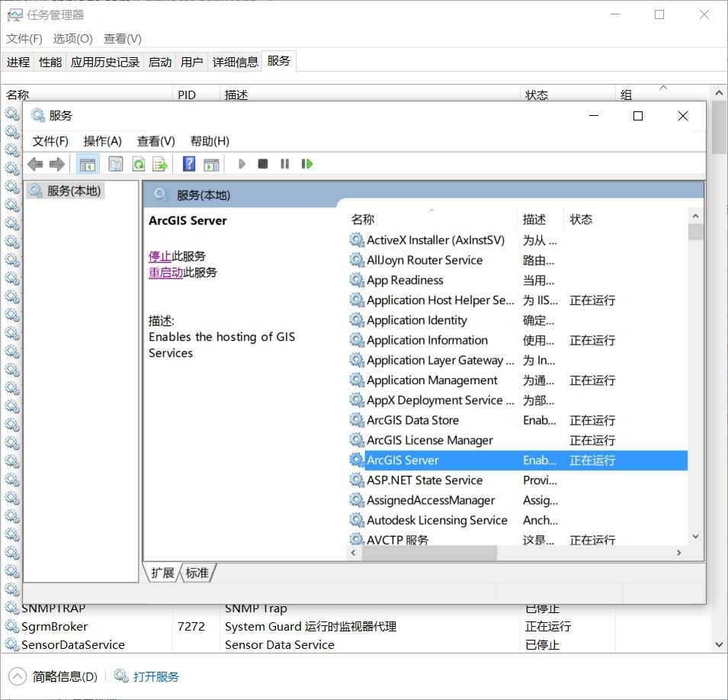This screenshot has height=700, width=728.
Task: Open 文件(F) menu in Task Manager
Action: (x=24, y=39)
